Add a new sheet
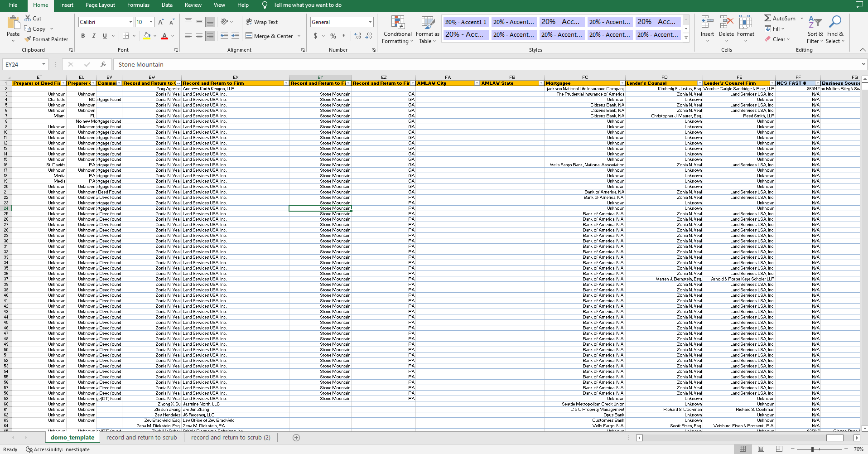The image size is (868, 454). (x=296, y=438)
